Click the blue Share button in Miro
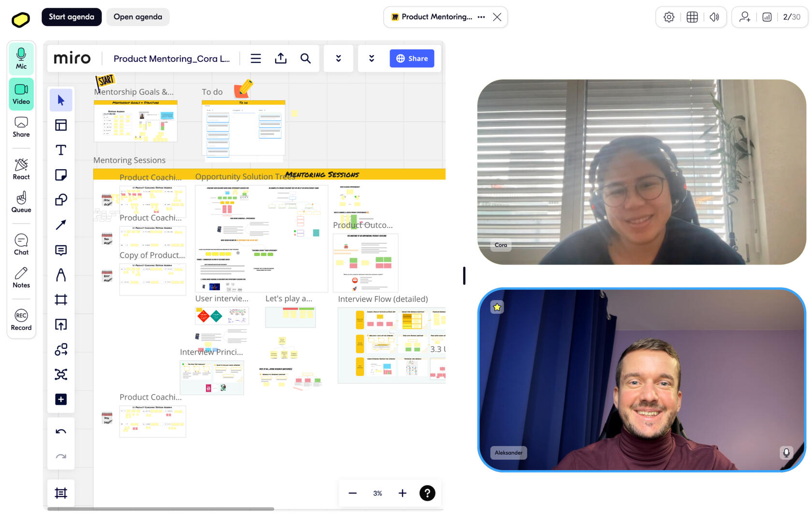The height and width of the screenshot is (518, 812). point(412,59)
